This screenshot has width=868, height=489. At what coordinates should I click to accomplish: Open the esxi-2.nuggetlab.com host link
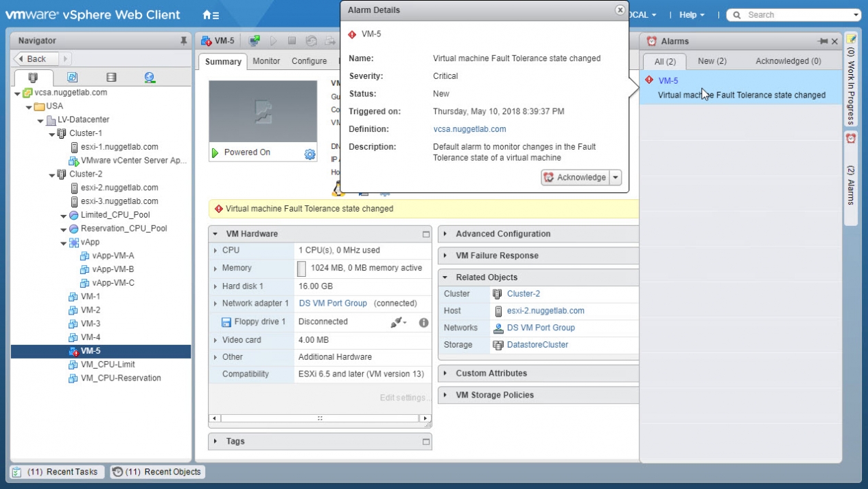click(545, 311)
